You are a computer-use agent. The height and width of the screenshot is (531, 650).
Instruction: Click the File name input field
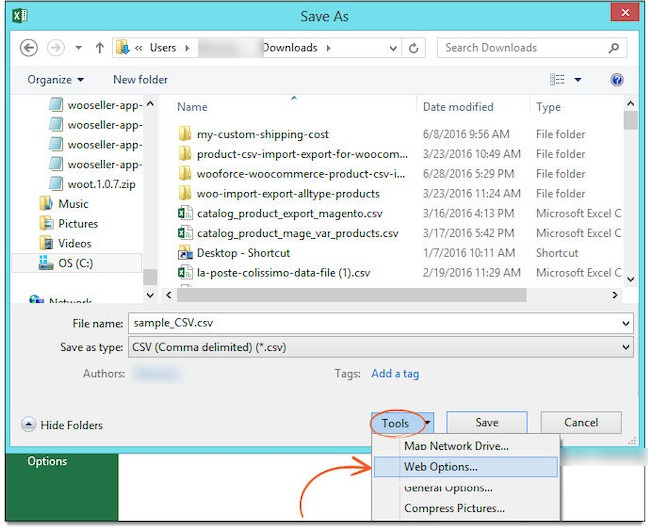pos(374,323)
